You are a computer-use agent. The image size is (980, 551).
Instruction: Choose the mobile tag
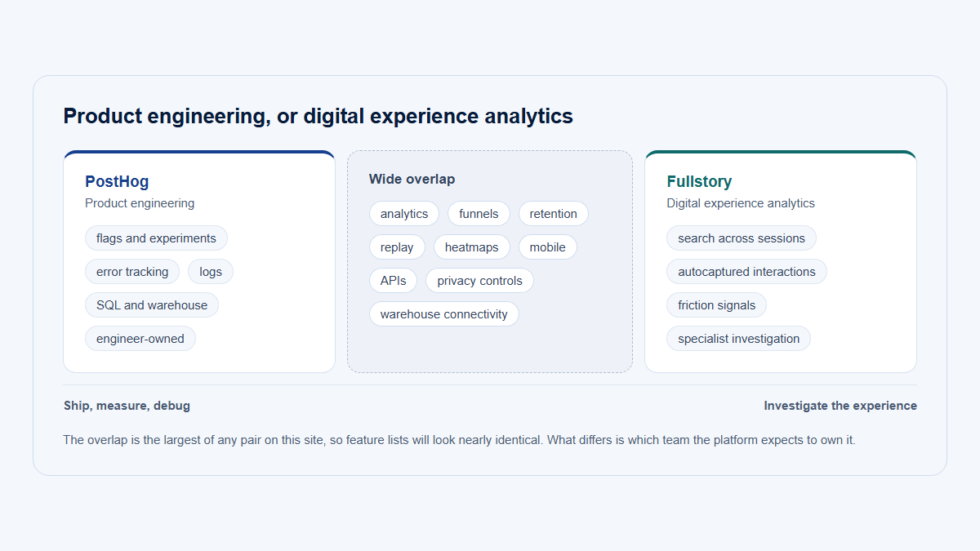pos(548,247)
